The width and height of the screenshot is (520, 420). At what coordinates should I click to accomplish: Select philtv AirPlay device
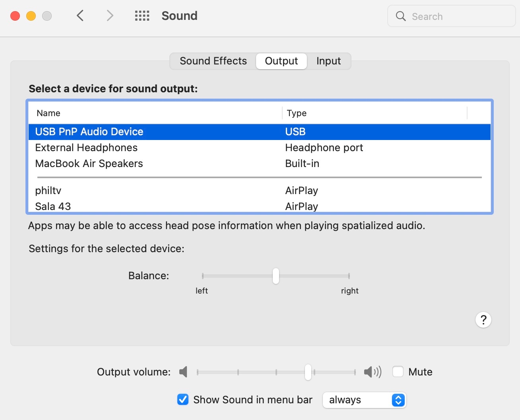[48, 191]
